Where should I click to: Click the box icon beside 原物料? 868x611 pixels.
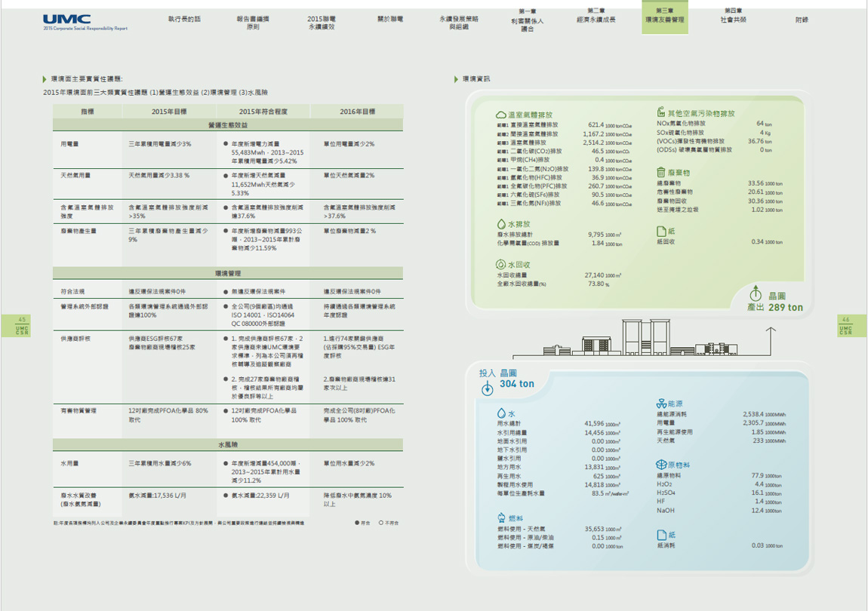tap(661, 465)
